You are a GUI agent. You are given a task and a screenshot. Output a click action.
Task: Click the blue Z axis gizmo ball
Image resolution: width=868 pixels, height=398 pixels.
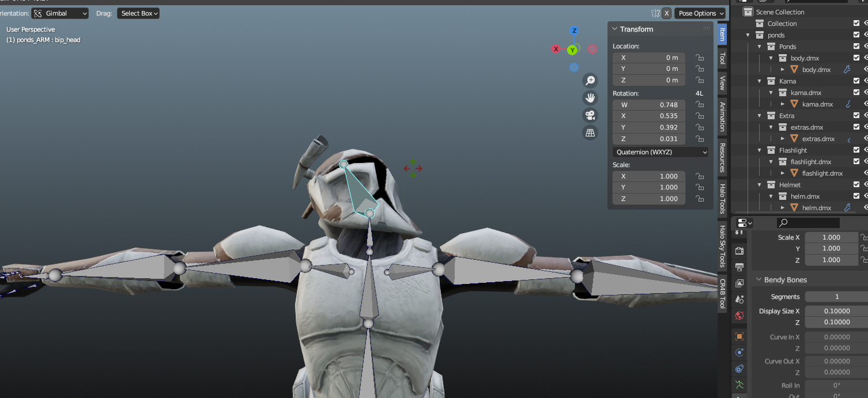(x=574, y=31)
